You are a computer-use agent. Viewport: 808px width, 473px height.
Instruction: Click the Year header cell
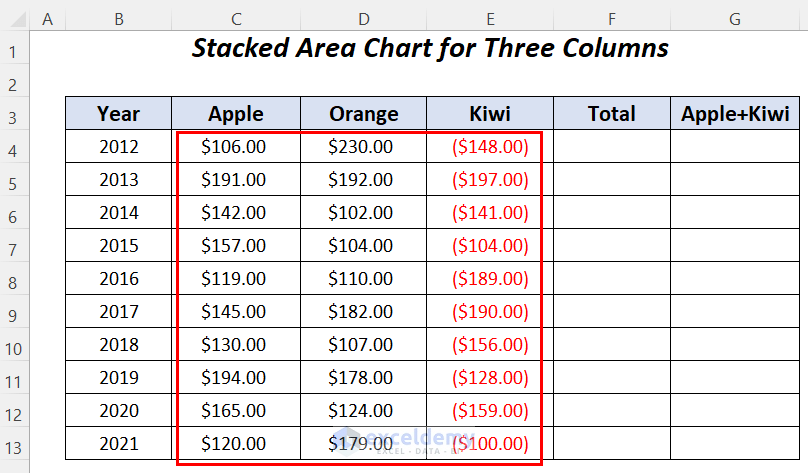(x=119, y=114)
